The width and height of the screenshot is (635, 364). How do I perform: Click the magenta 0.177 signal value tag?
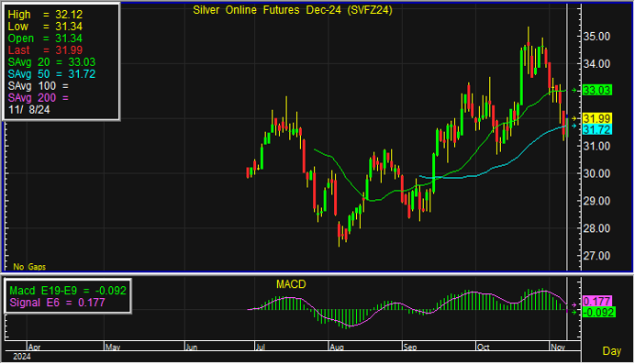point(597,302)
